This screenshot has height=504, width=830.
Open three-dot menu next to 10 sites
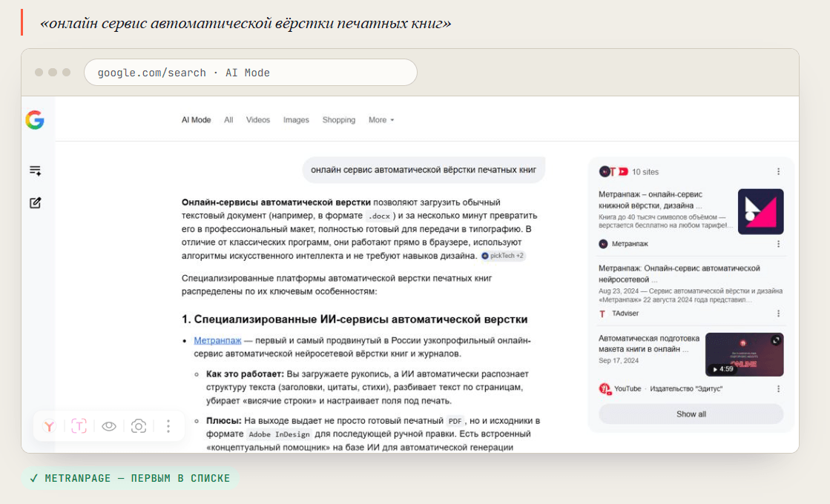(x=778, y=171)
